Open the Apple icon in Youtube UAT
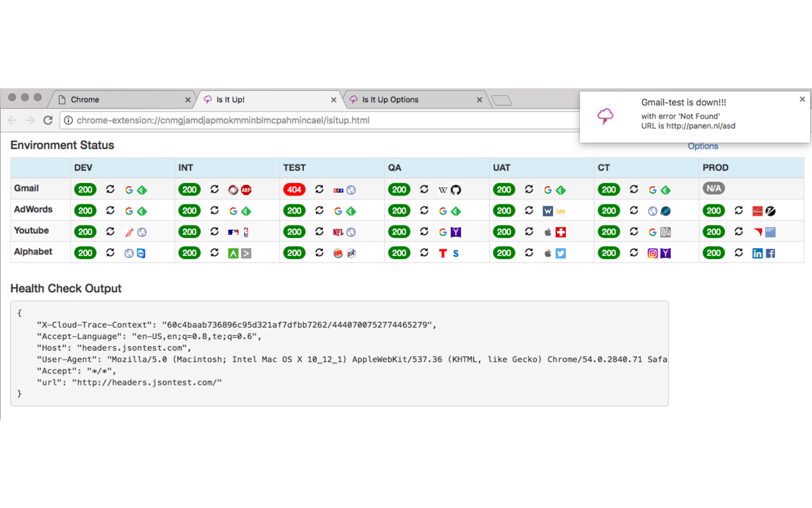 pyautogui.click(x=548, y=232)
